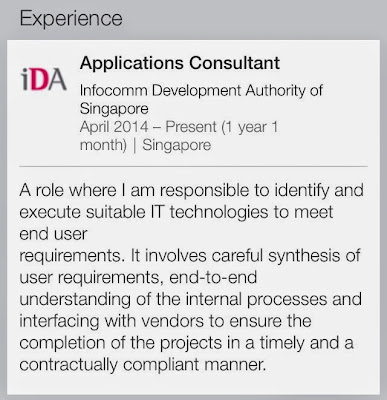Screen dimensions: 387x400
Task: Click the word 'month)' before the separator
Action: 103,145
